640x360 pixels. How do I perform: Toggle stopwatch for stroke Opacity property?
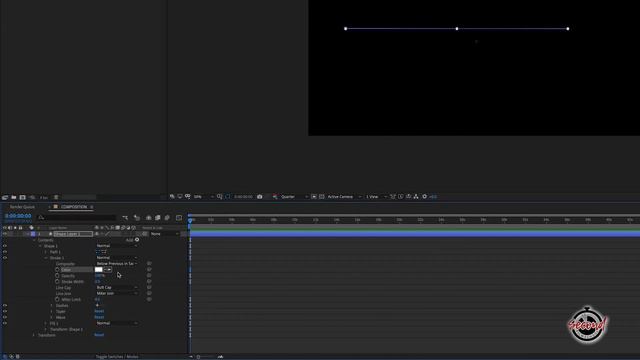(x=57, y=276)
